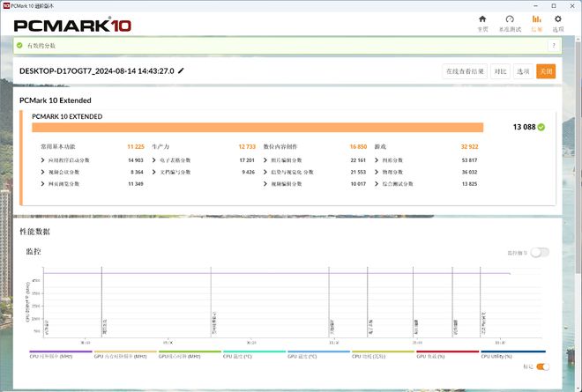Expand the row with score 14 903
Image resolution: width=582 pixels, height=392 pixels.
pos(42,160)
